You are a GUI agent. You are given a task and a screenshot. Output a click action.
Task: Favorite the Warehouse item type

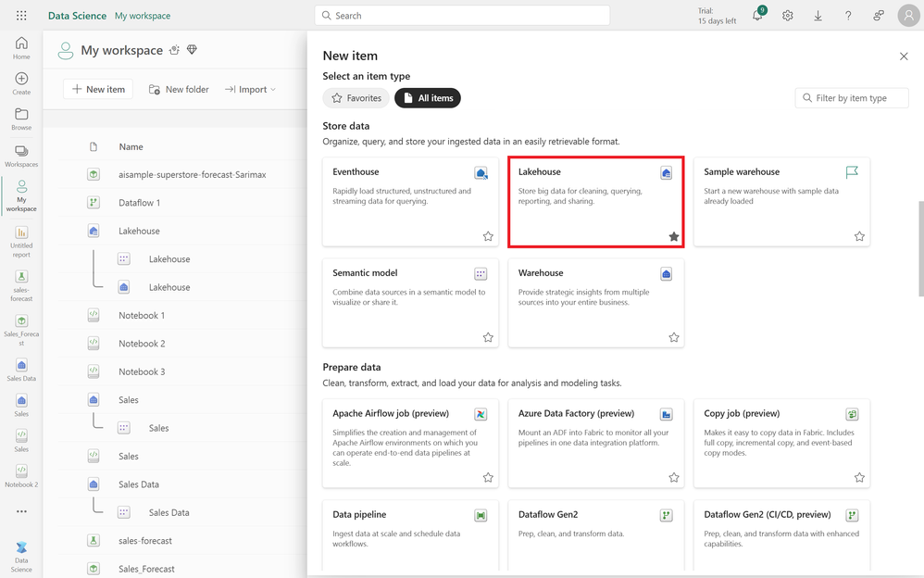coord(674,337)
